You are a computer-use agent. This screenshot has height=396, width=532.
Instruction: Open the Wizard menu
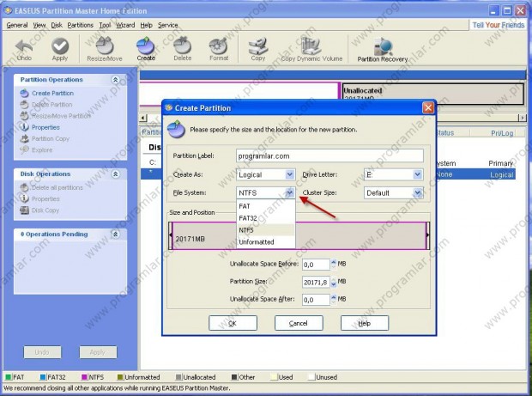[125, 25]
